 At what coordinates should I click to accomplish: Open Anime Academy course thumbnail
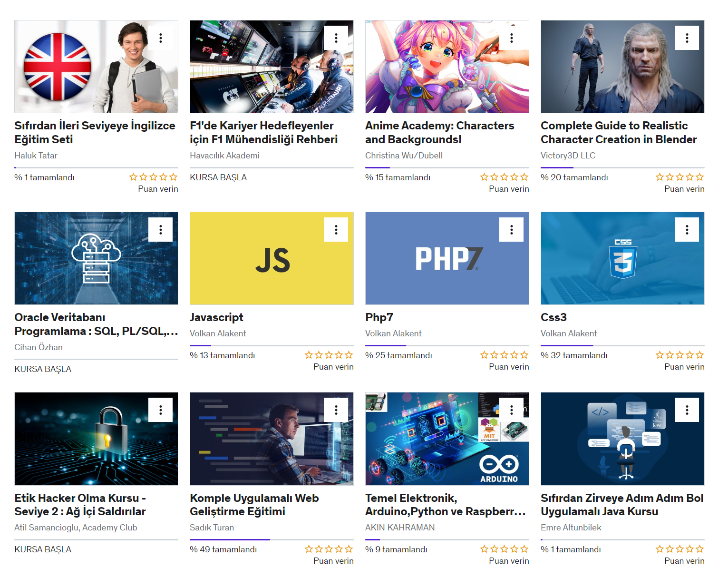click(447, 67)
